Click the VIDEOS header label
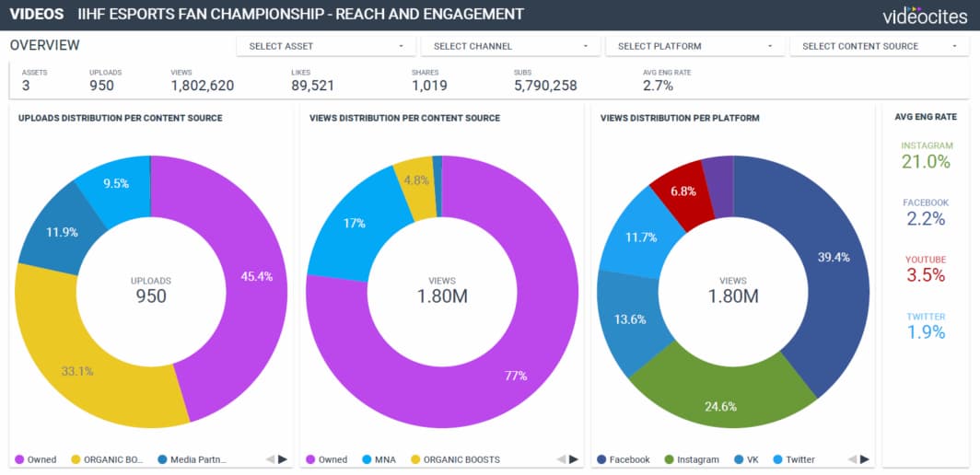 [36, 15]
